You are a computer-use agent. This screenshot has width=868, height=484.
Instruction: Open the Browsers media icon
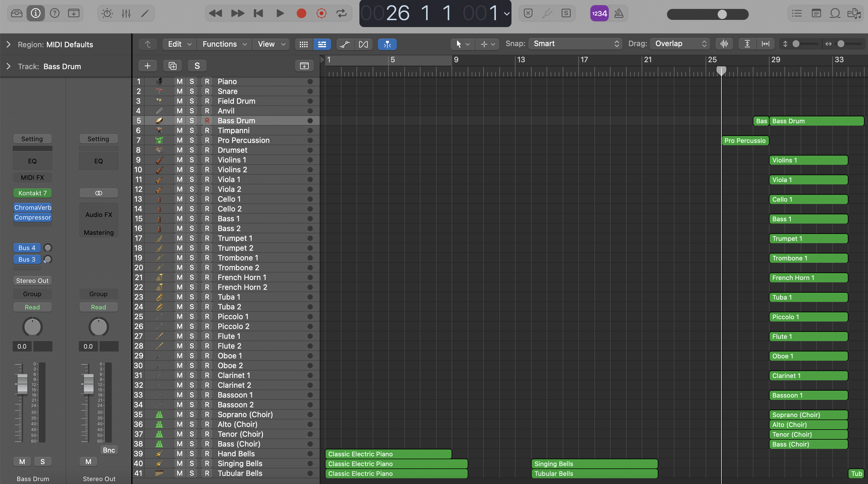(x=854, y=14)
